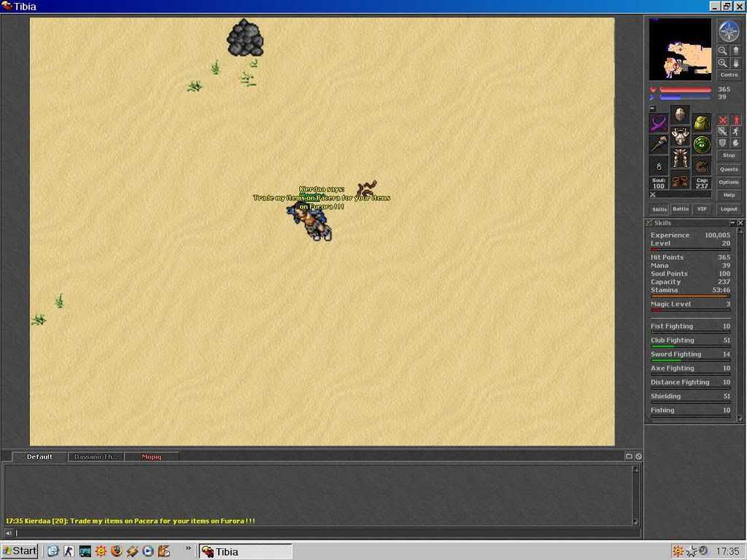
Task: Click the Skills panel down scroll arrow
Action: pos(740,418)
